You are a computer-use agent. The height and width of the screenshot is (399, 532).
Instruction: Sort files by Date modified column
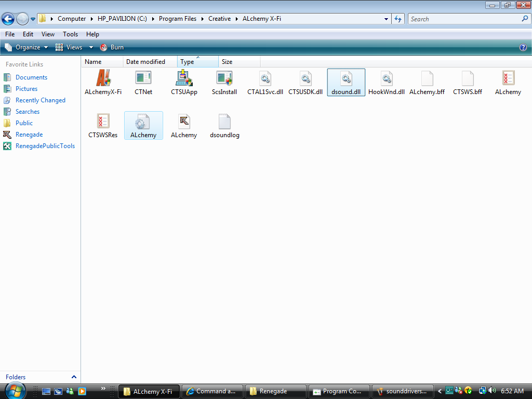tap(145, 62)
